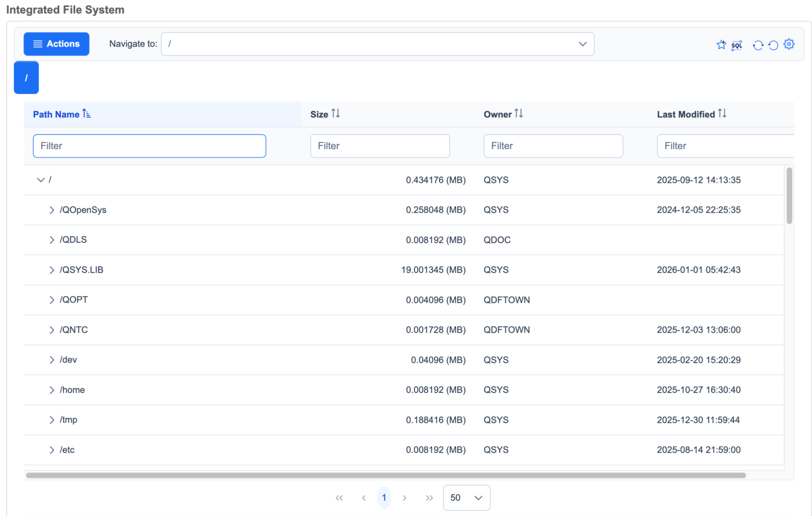Click the horizontal scrollbar thumb
The width and height of the screenshot is (812, 516).
point(386,475)
